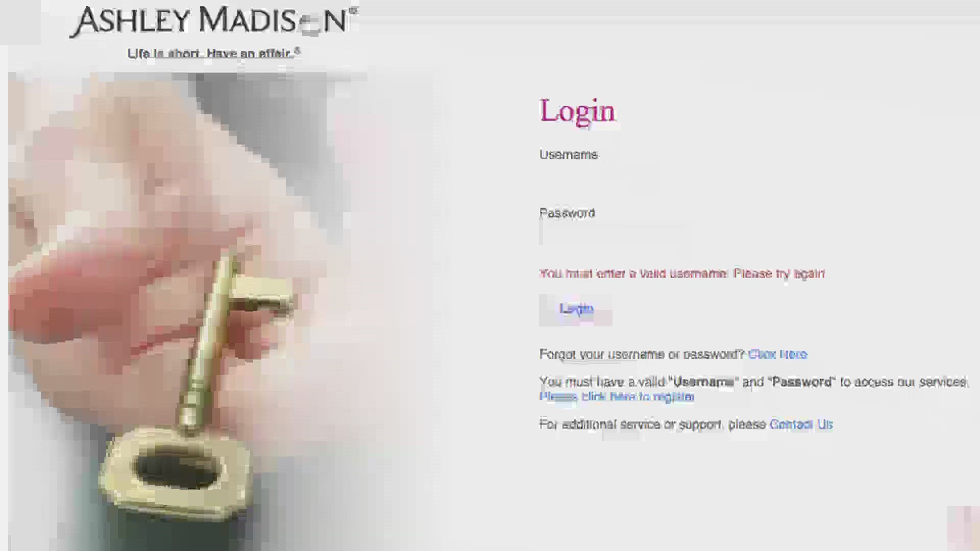980x551 pixels.
Task: Open the 'Click Here' forgot password link
Action: tap(777, 354)
